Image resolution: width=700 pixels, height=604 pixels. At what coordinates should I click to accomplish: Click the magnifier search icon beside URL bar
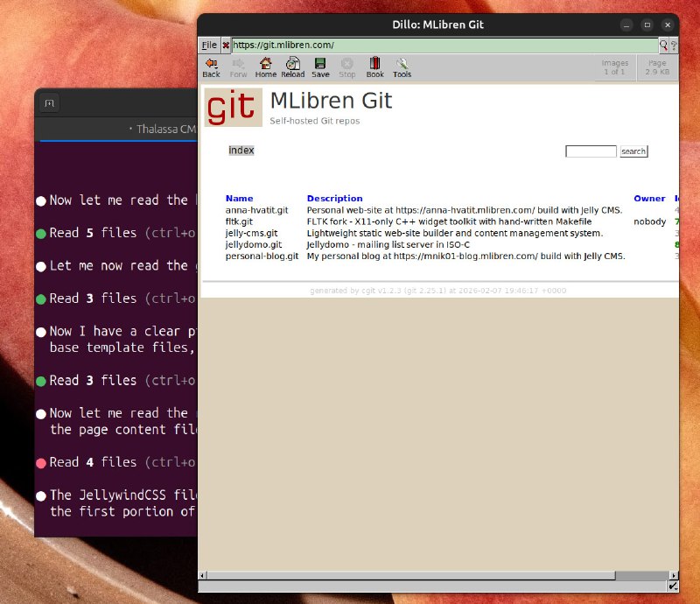click(664, 45)
